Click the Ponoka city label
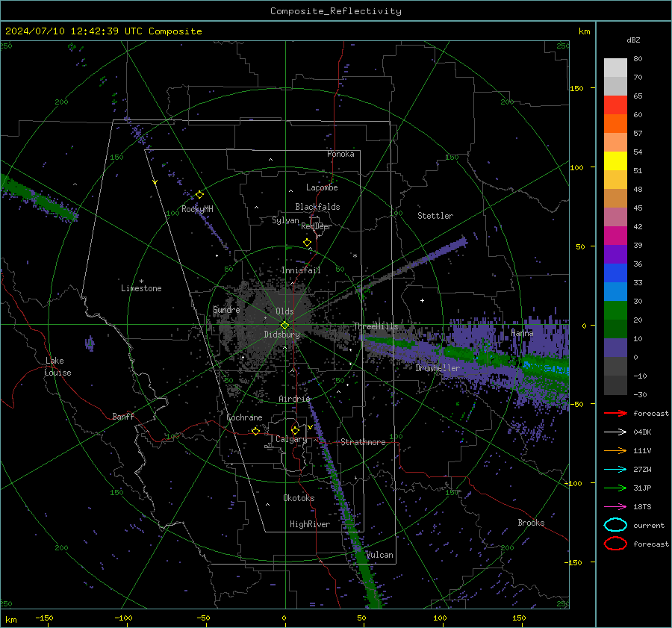This screenshot has height=628, width=672. 340,154
